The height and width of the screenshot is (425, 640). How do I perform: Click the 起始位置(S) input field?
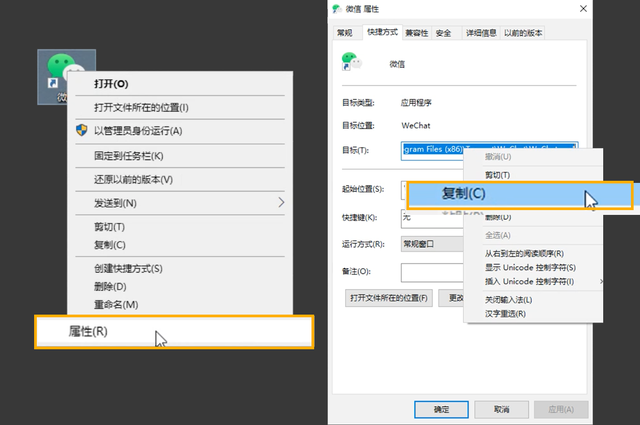pos(404,189)
